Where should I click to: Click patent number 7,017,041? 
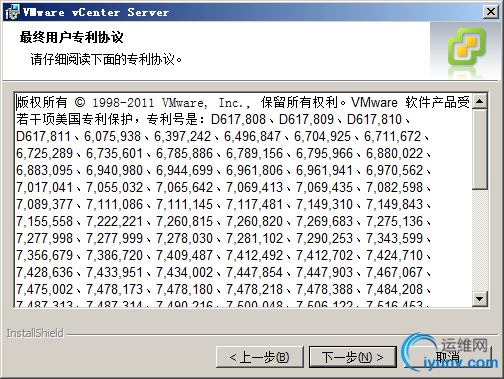pos(44,187)
